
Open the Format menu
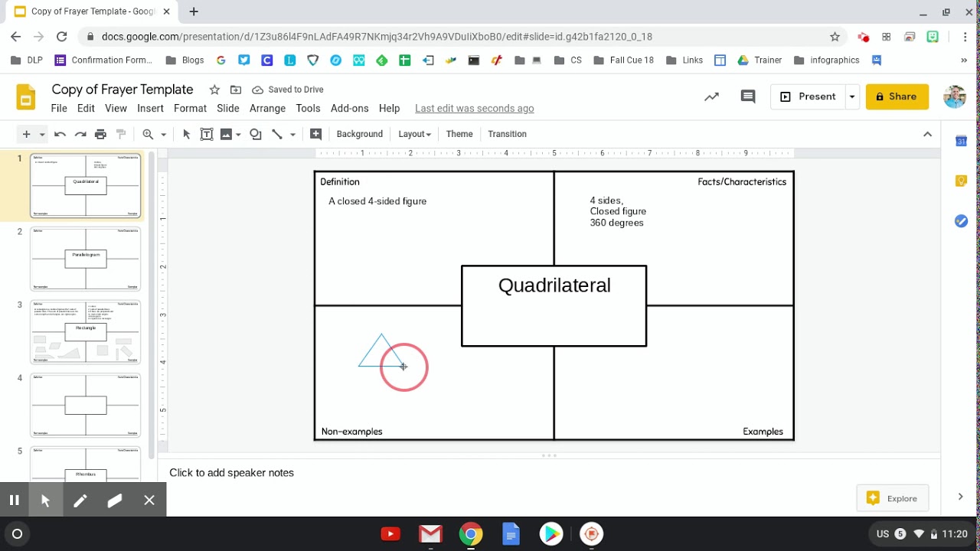190,109
